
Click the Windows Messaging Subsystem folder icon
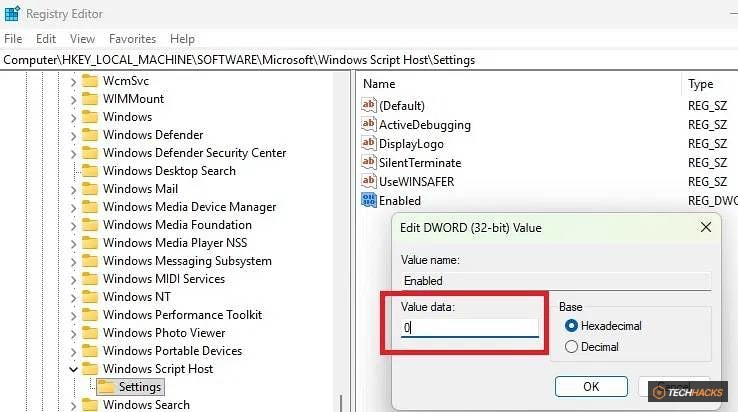(89, 261)
